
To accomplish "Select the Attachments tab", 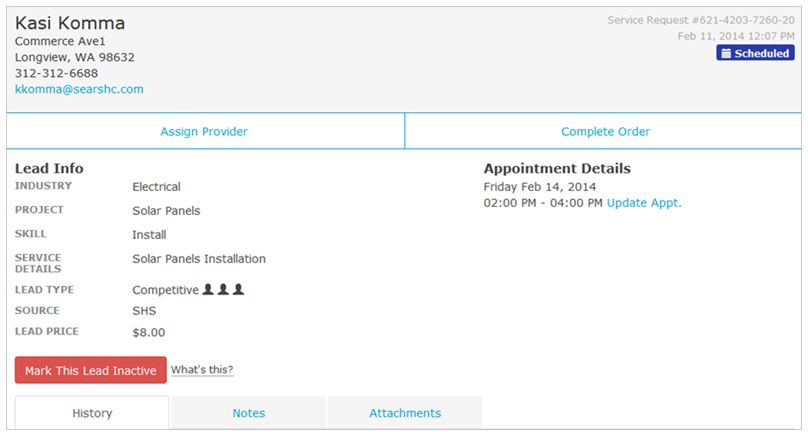I will tap(405, 413).
